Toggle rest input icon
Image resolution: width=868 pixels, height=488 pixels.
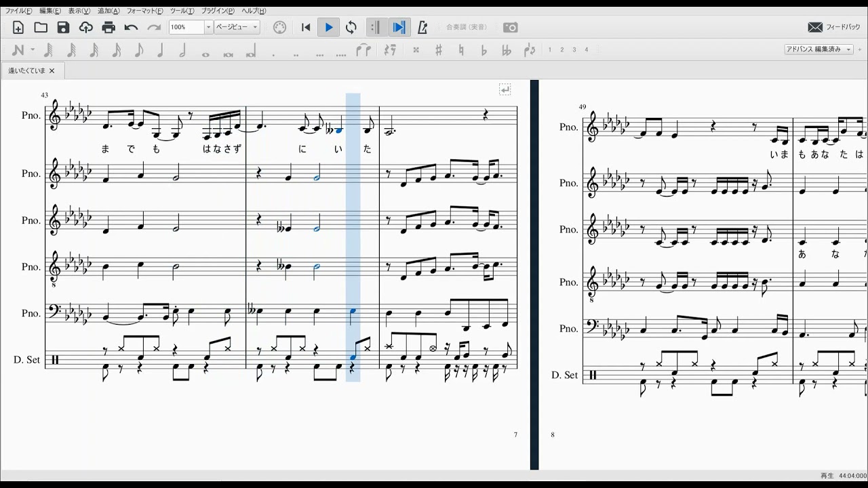[390, 49]
